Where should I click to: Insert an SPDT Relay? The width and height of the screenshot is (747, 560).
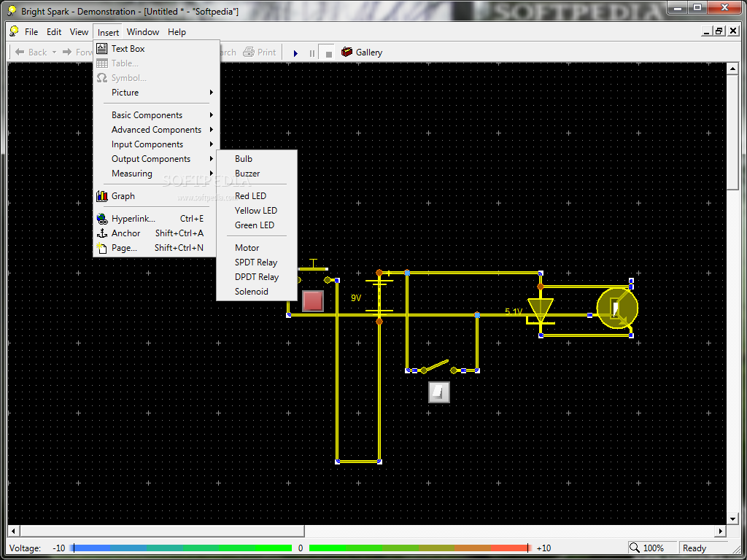pos(257,262)
